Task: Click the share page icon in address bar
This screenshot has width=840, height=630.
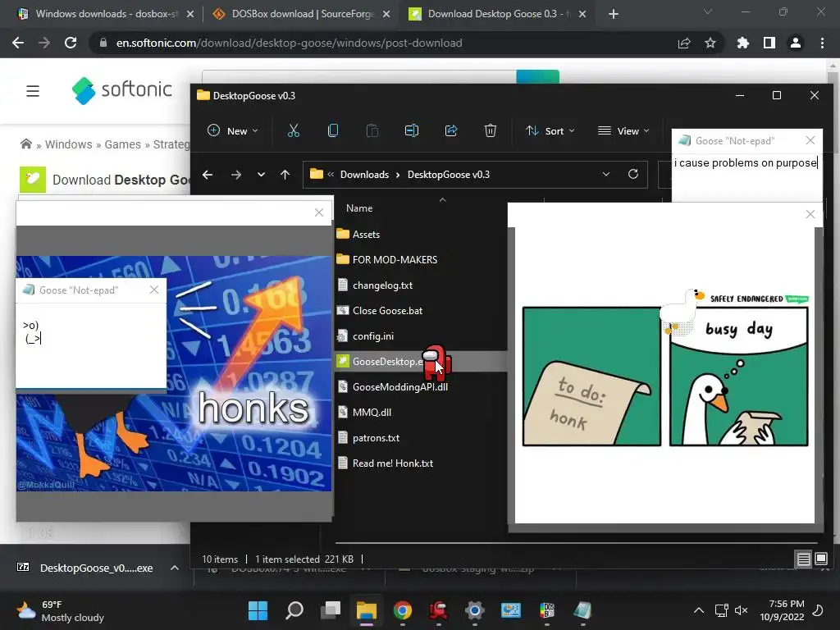Action: [684, 43]
